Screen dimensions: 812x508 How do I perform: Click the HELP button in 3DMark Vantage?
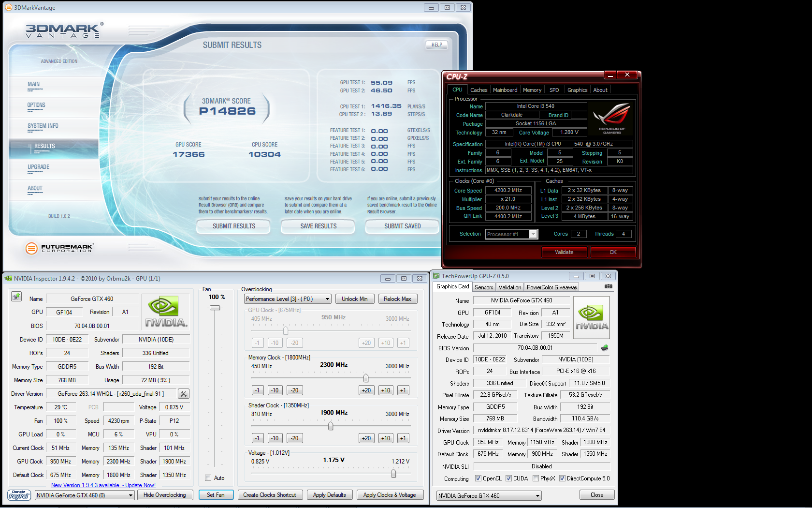coord(436,45)
